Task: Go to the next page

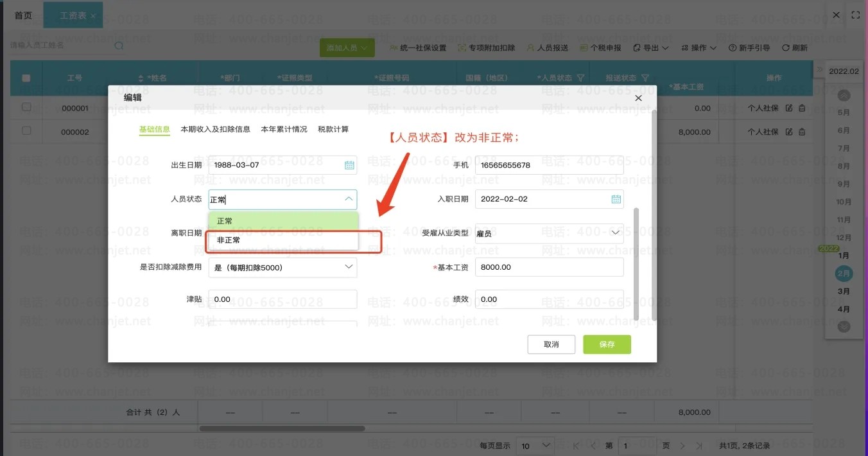Action: pos(682,446)
